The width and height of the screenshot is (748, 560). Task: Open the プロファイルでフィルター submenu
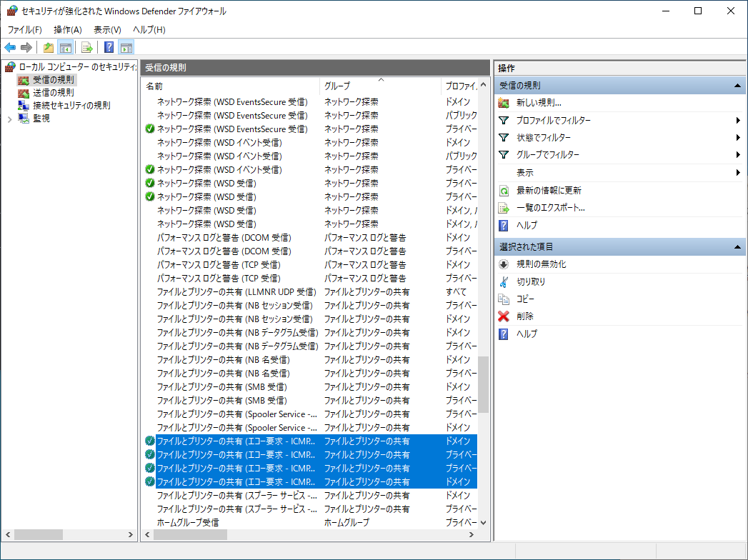pyautogui.click(x=619, y=120)
